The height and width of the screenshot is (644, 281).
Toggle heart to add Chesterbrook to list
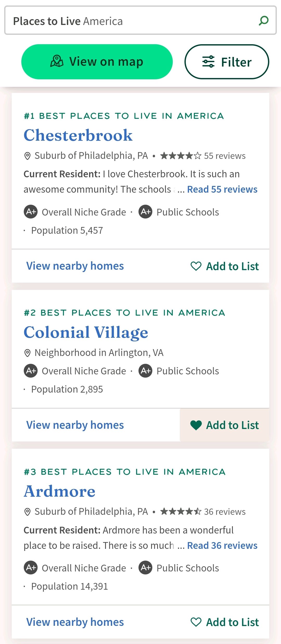point(196,266)
